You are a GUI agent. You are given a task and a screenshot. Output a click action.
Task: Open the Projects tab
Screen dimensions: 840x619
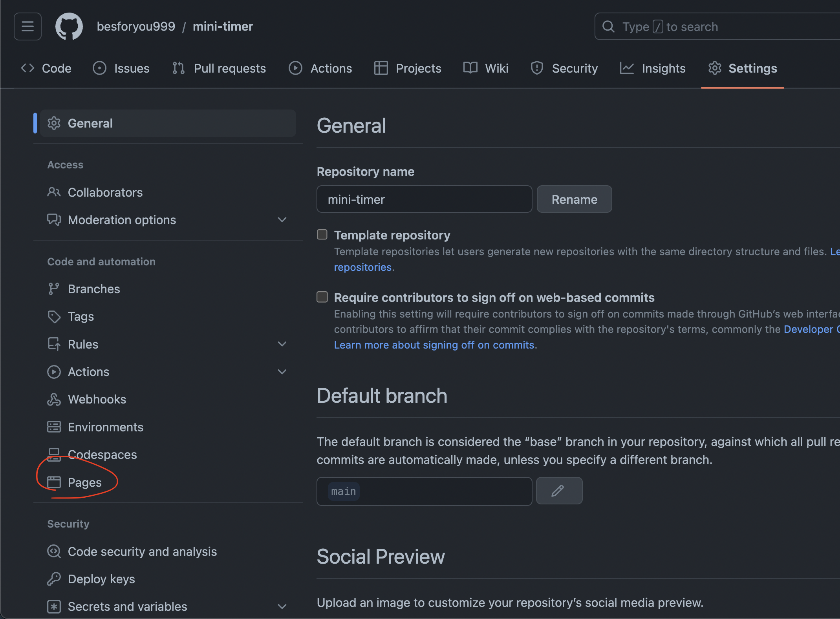408,68
